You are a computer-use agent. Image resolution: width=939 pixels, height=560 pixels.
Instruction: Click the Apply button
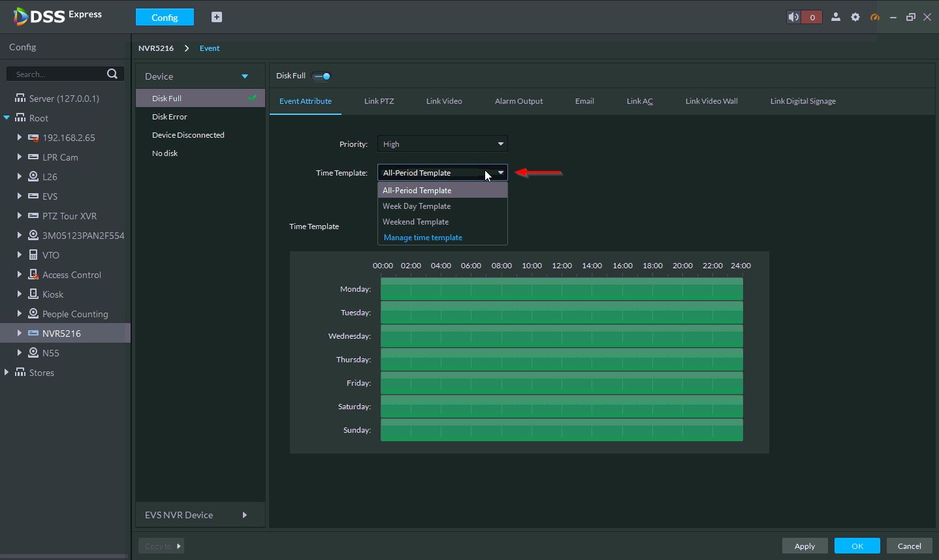pyautogui.click(x=804, y=546)
